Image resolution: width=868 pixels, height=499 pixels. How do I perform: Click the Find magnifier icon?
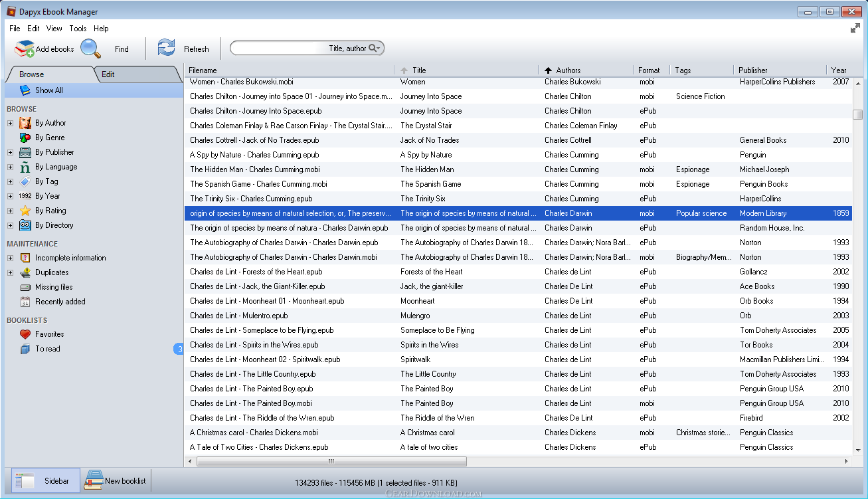pyautogui.click(x=90, y=49)
